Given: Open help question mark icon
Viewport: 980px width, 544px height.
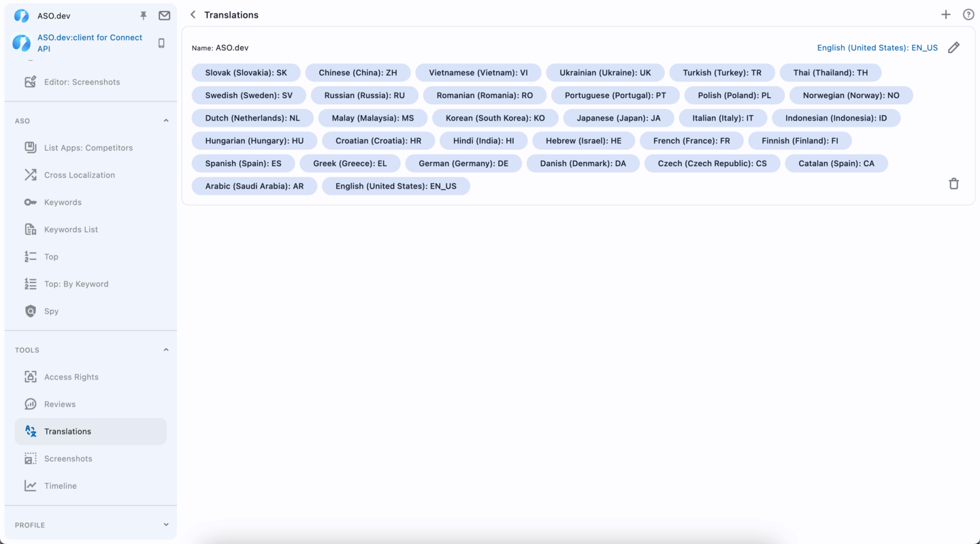Looking at the screenshot, I should (x=968, y=14).
